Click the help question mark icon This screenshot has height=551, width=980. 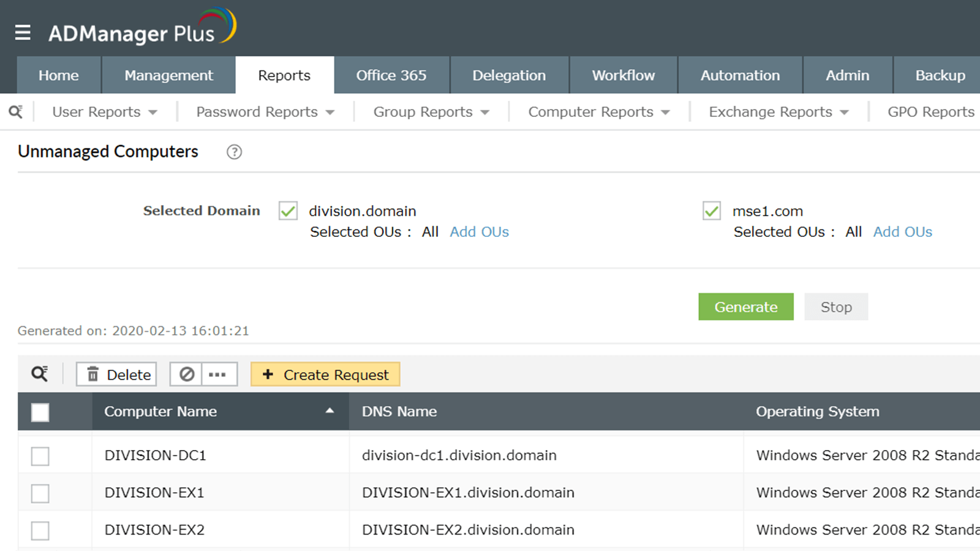(x=234, y=152)
